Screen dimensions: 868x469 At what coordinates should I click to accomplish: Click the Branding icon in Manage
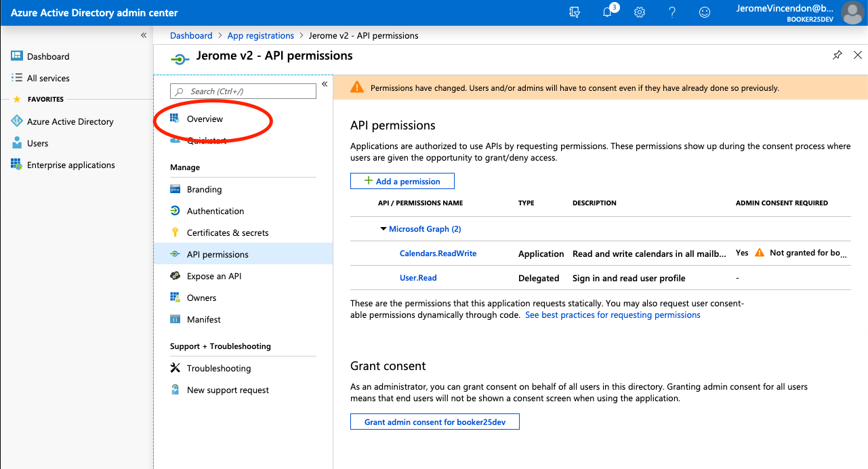pyautogui.click(x=176, y=189)
